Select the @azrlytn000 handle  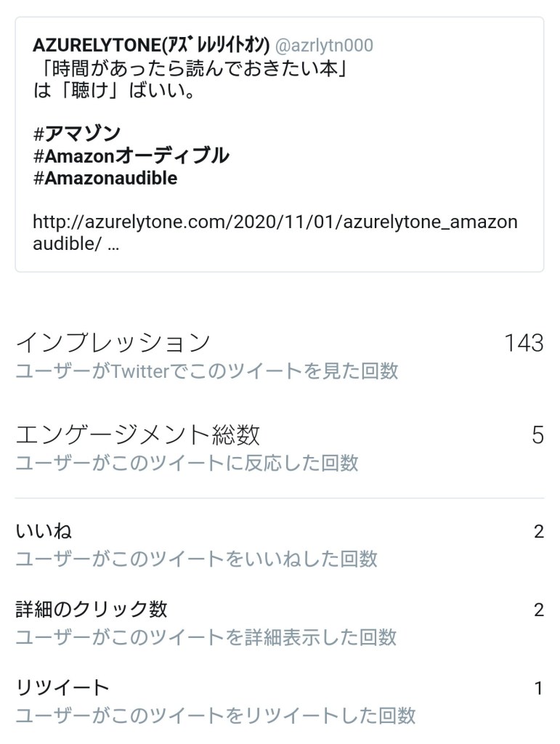pyautogui.click(x=324, y=46)
